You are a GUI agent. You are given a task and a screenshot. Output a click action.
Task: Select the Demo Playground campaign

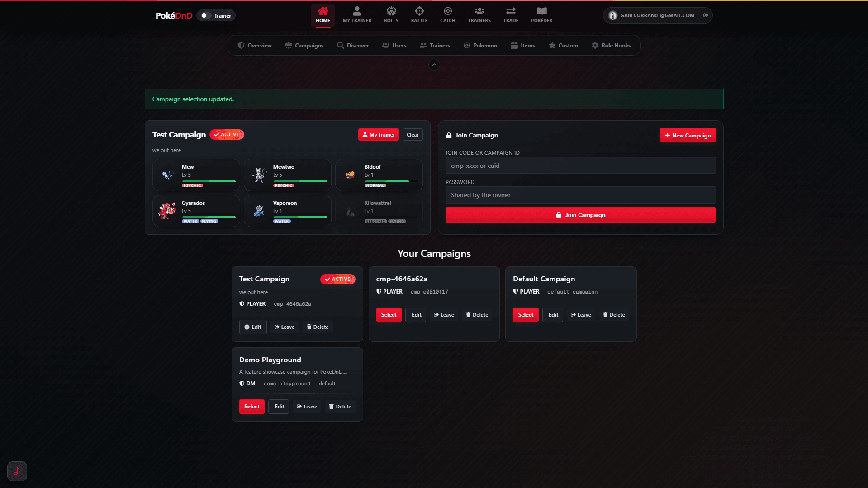point(252,407)
